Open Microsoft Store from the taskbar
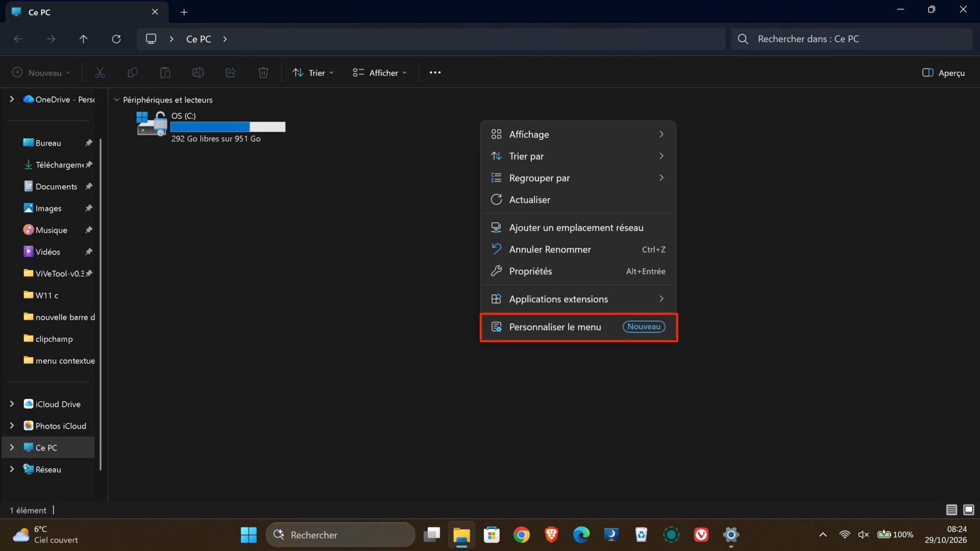This screenshot has width=980, height=551. tap(492, 535)
